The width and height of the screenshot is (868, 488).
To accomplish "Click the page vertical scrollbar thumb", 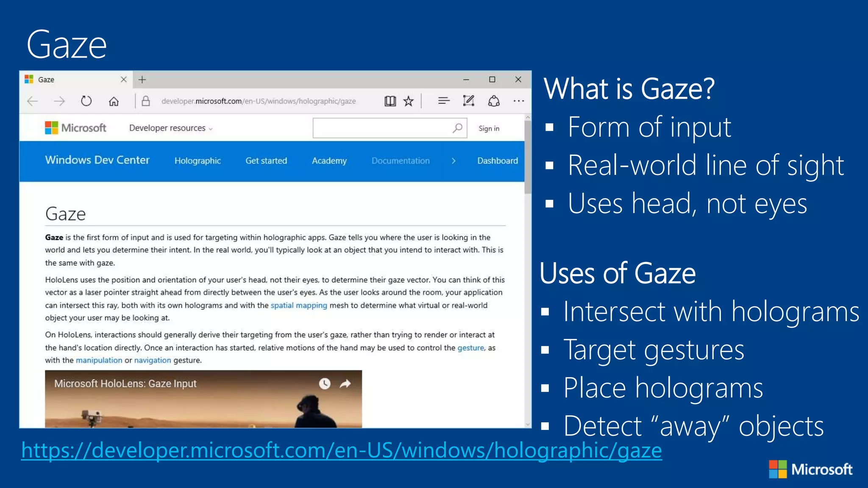I will click(528, 157).
